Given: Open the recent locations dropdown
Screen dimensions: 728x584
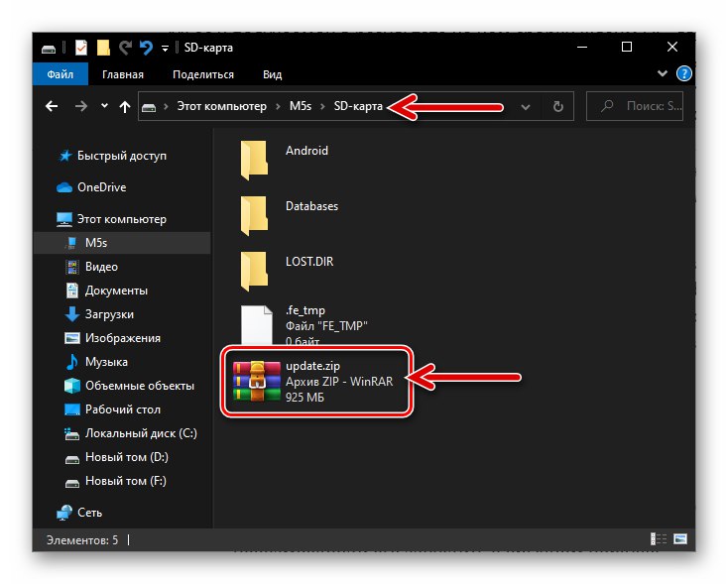Looking at the screenshot, I should [104, 106].
